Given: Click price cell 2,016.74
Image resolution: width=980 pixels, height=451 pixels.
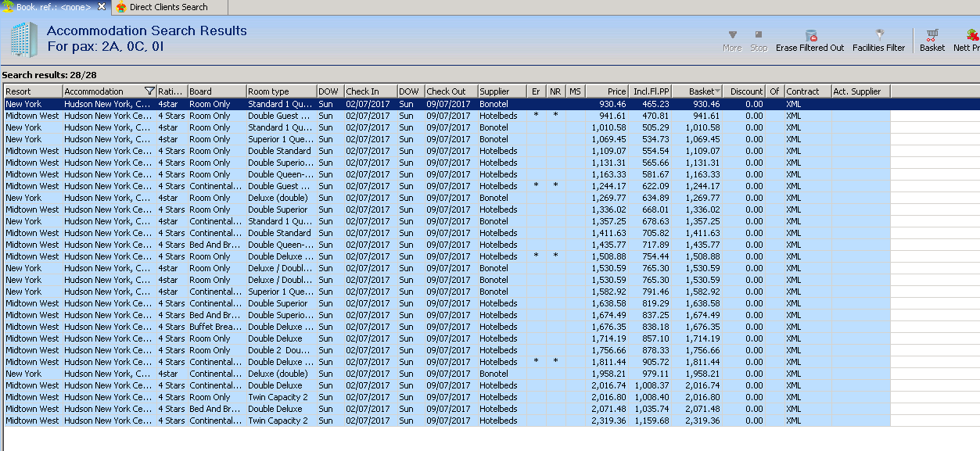Looking at the screenshot, I should pyautogui.click(x=608, y=385).
